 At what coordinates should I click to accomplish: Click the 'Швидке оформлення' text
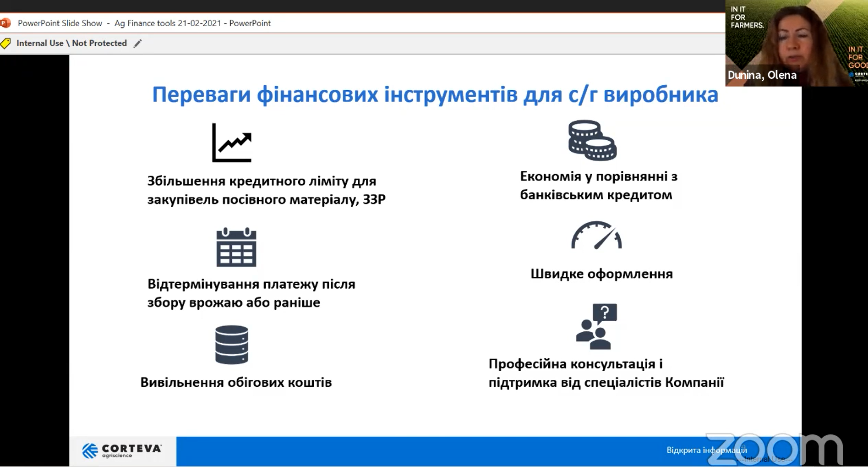click(601, 274)
